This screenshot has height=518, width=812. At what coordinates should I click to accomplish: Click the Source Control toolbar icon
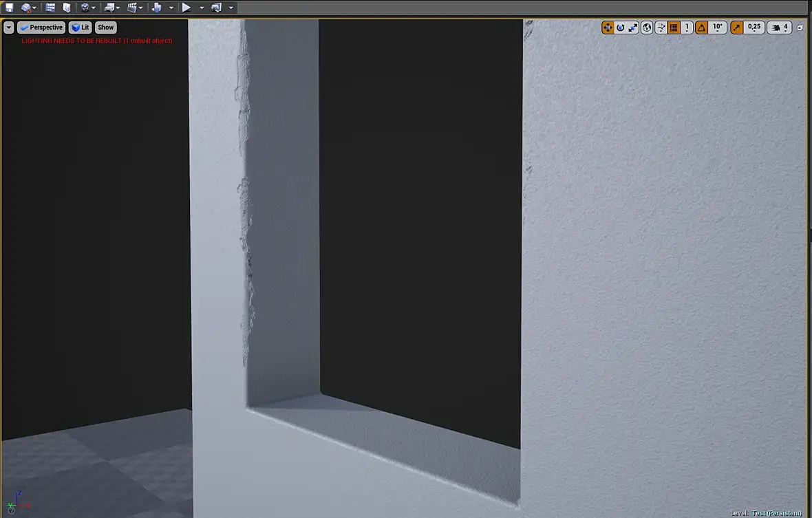(26, 8)
